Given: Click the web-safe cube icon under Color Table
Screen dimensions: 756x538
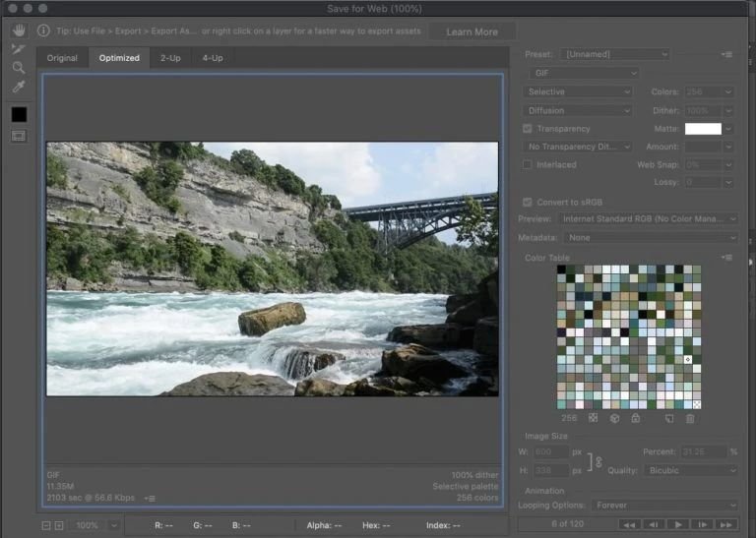Looking at the screenshot, I should point(614,418).
